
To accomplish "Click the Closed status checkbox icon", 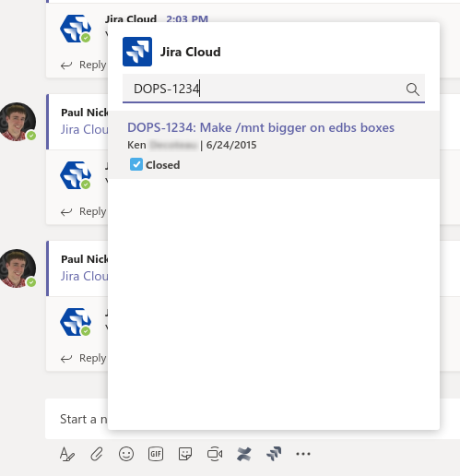I will (136, 164).
